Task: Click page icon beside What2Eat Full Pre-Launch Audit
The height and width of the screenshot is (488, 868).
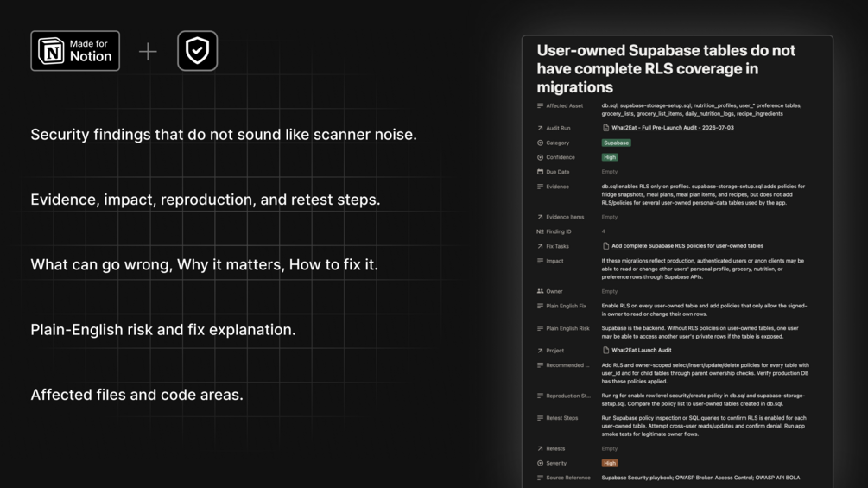Action: tap(605, 127)
